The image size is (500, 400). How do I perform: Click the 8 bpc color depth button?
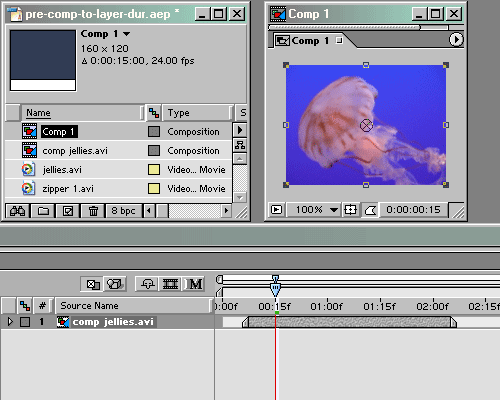123,211
